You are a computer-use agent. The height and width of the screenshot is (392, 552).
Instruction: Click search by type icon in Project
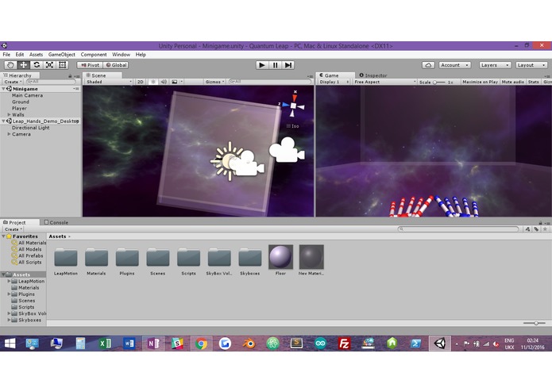coord(527,229)
